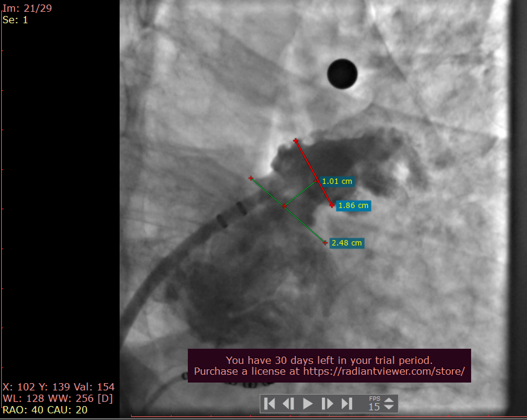Select the 1.01 cm measurement label
Screen dimensions: 527x420
(x=337, y=181)
